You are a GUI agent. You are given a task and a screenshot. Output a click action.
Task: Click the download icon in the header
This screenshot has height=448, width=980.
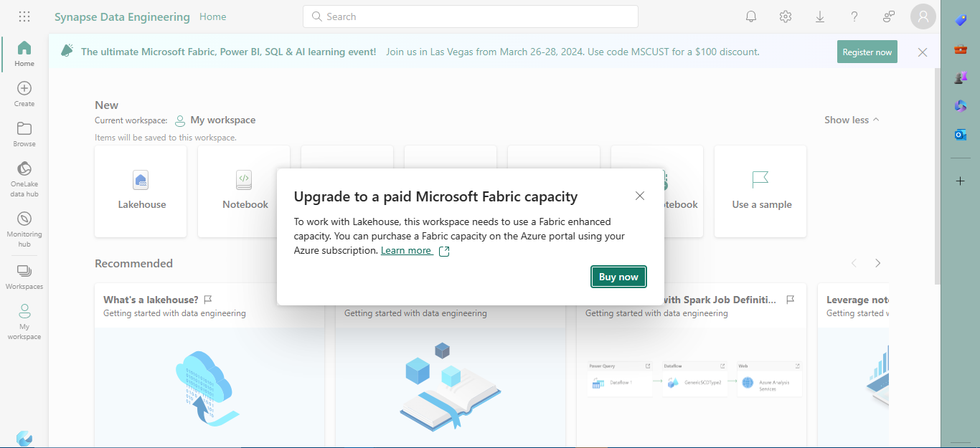coord(820,16)
